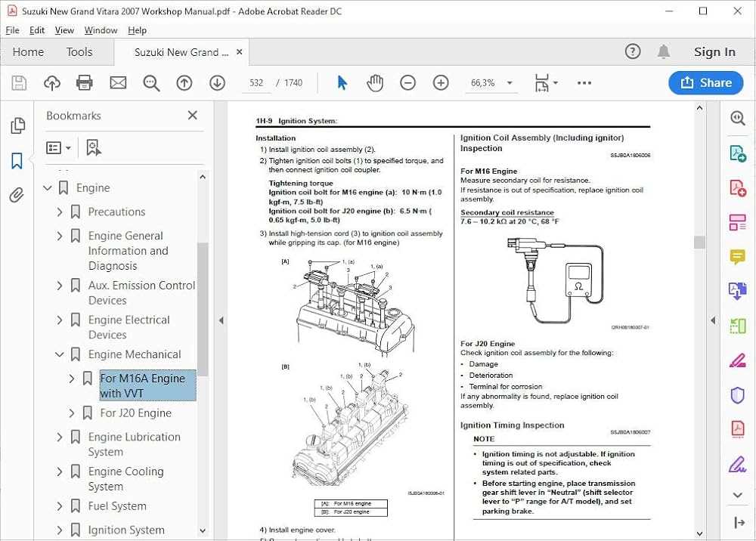Open Help question mark icon
The width and height of the screenshot is (756, 541).
633,51
